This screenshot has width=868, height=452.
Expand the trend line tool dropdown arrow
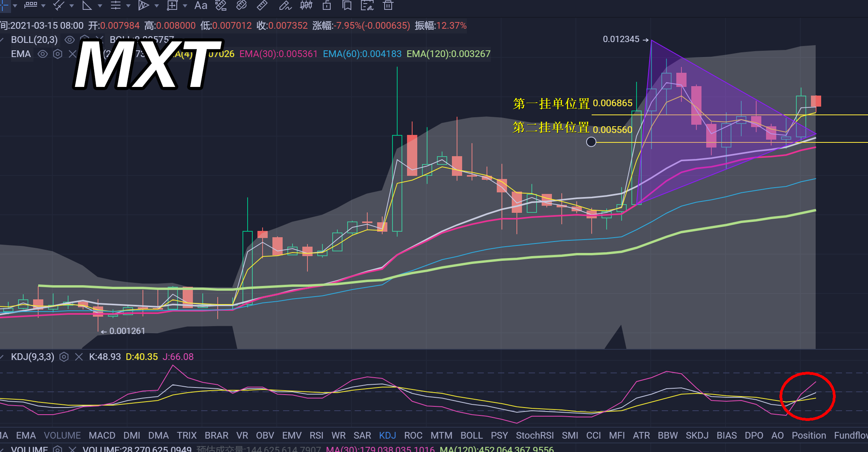point(72,6)
